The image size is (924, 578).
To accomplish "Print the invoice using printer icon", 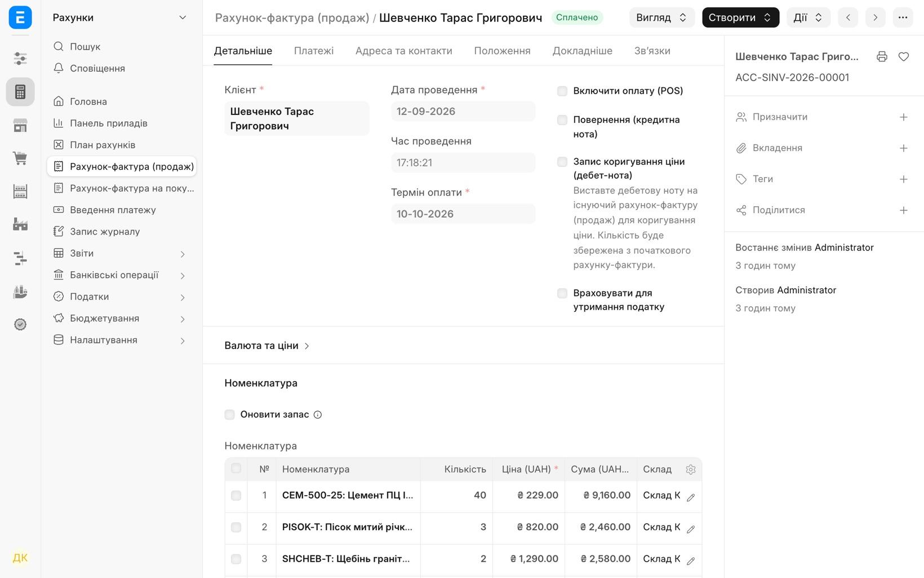I will click(x=882, y=56).
